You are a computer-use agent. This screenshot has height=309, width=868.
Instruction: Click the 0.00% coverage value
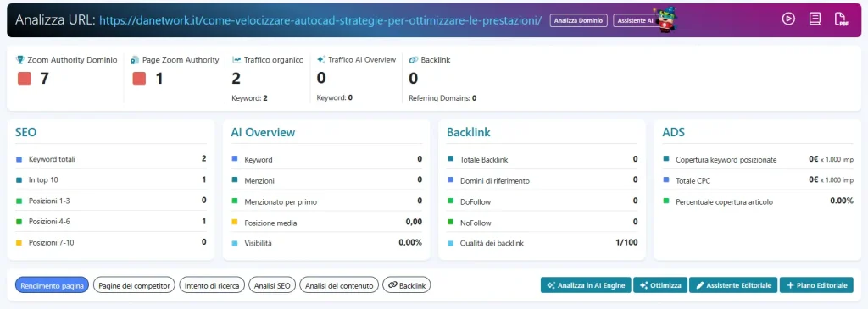pyautogui.click(x=842, y=201)
